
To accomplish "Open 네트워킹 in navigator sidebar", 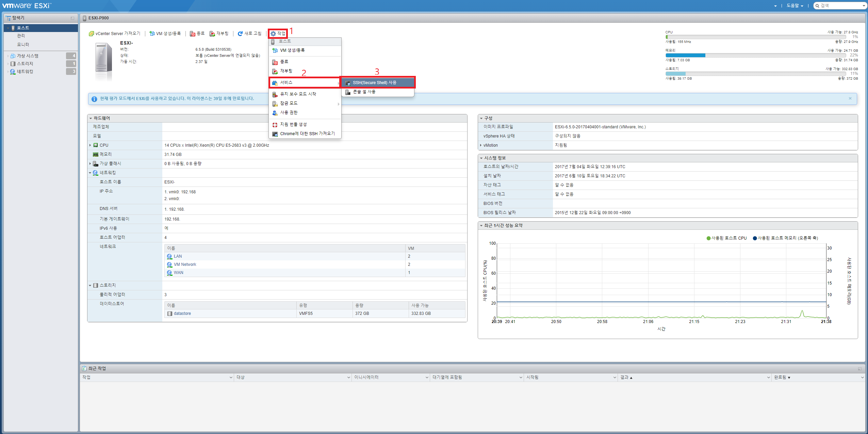I will [x=25, y=71].
